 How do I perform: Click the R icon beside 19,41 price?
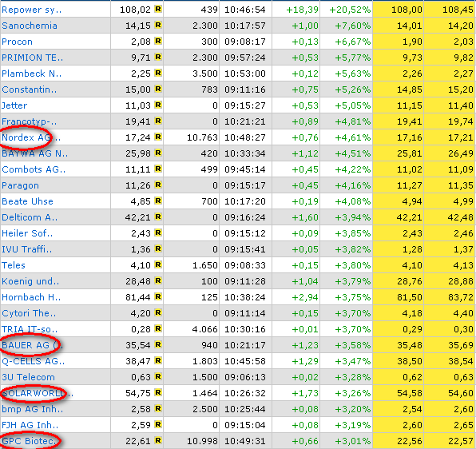(158, 121)
